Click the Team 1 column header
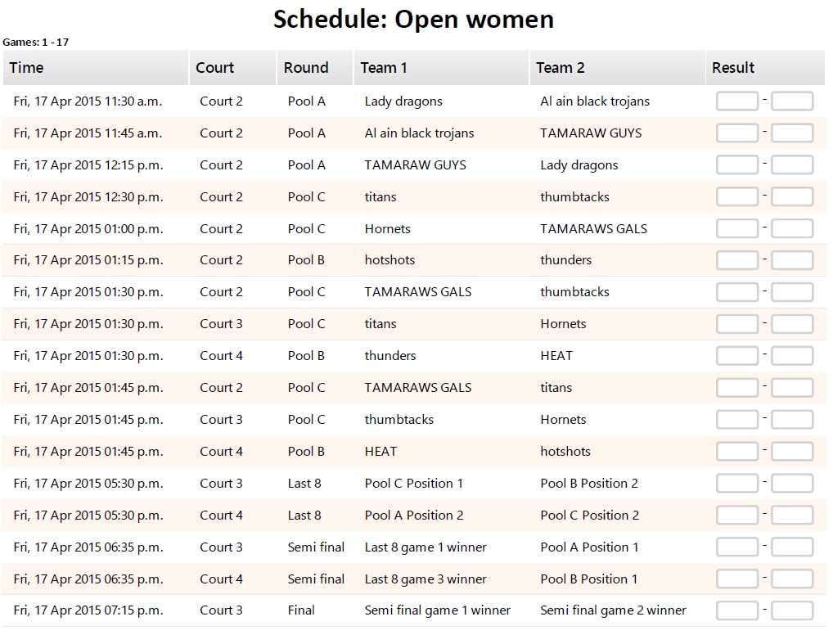The width and height of the screenshot is (833, 644). [384, 68]
